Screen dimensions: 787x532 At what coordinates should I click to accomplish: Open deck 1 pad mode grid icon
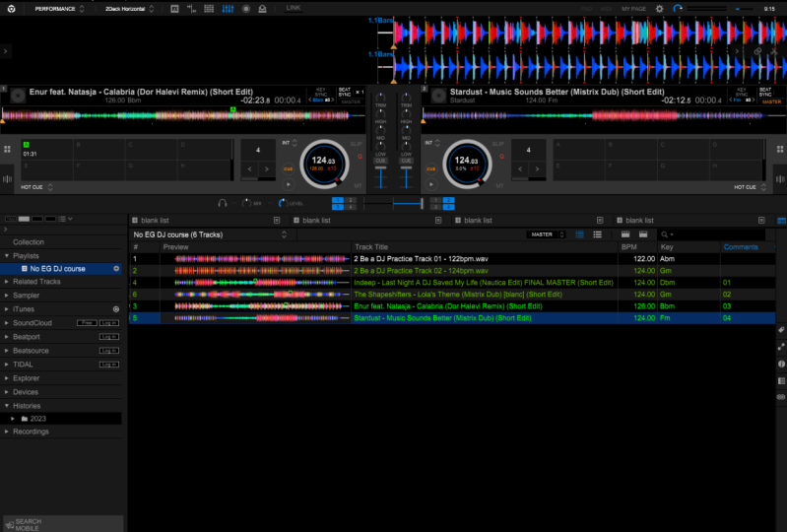coord(7,149)
